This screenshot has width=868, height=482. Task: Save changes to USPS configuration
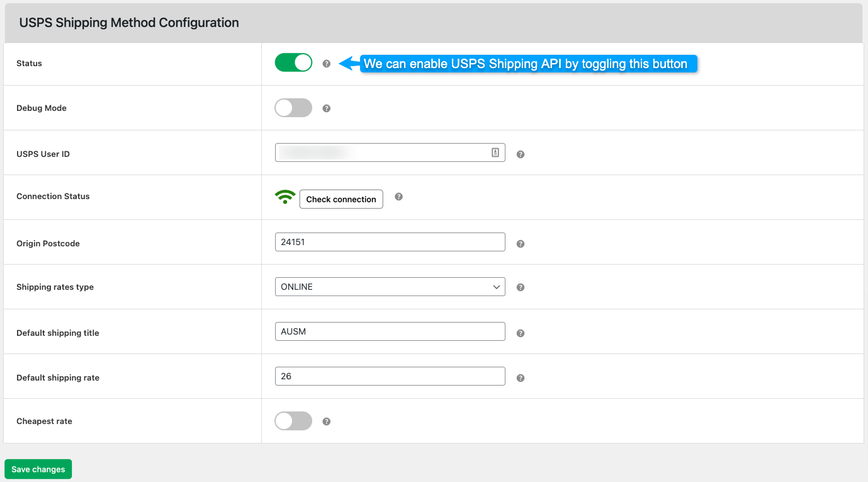point(38,469)
